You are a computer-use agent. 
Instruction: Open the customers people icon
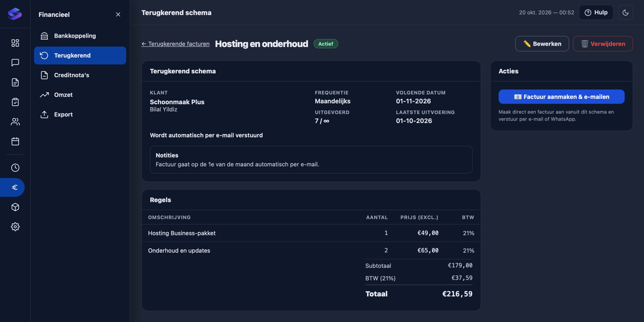tap(15, 122)
